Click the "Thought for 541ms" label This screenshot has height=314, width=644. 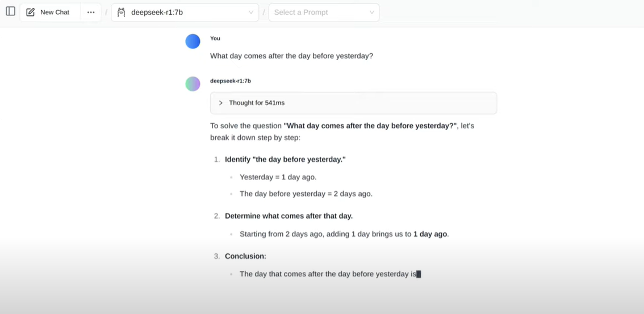coord(257,103)
